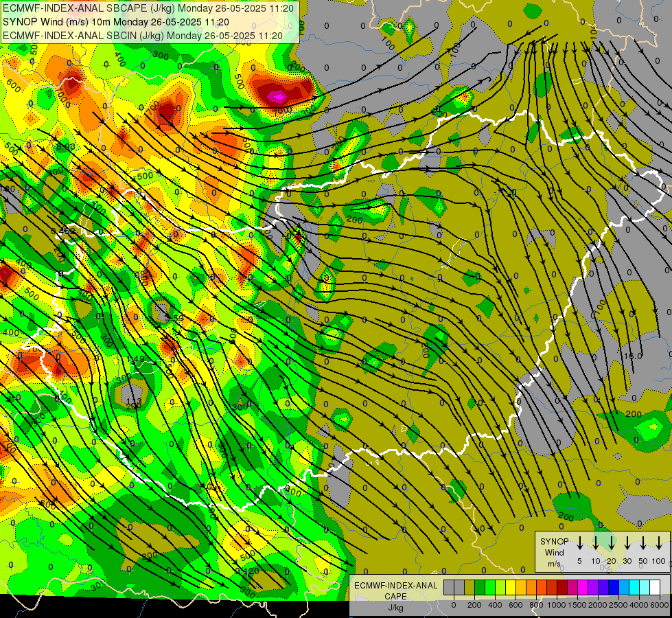Pick the light cyan swatch before white
Viewport: 672px width, 618px height.
coord(645,587)
